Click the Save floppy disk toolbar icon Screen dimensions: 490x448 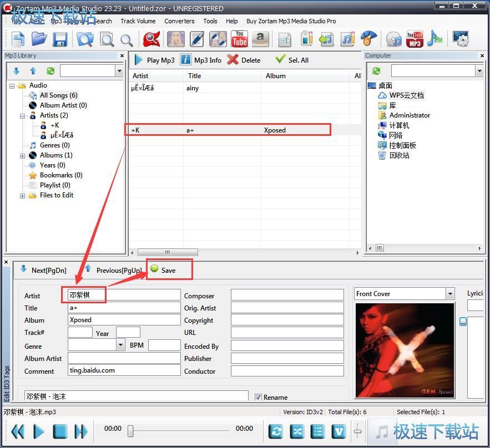click(x=59, y=39)
